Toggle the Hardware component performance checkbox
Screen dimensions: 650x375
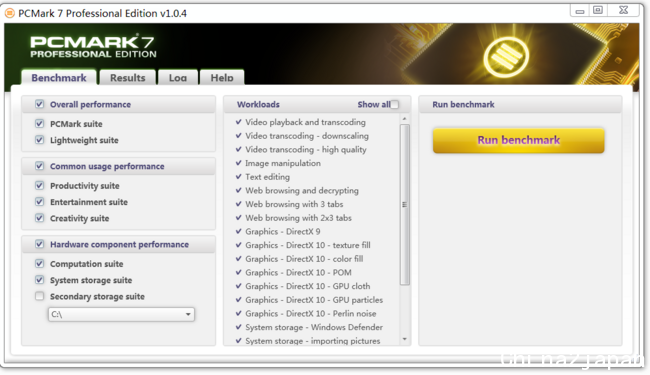pos(39,244)
